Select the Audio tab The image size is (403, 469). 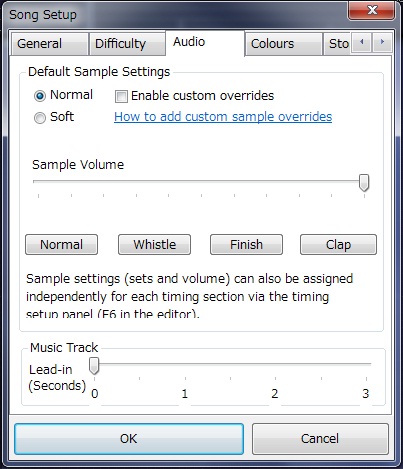click(x=205, y=43)
